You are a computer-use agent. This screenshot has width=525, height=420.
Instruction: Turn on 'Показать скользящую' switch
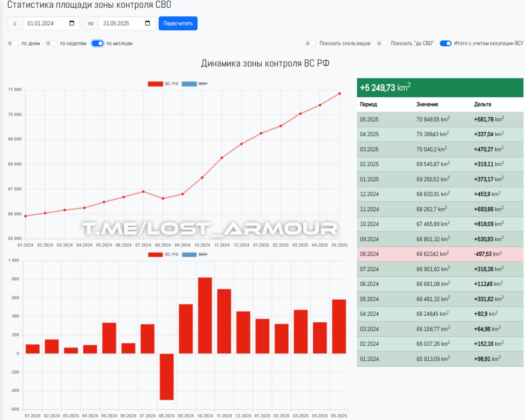click(x=311, y=43)
